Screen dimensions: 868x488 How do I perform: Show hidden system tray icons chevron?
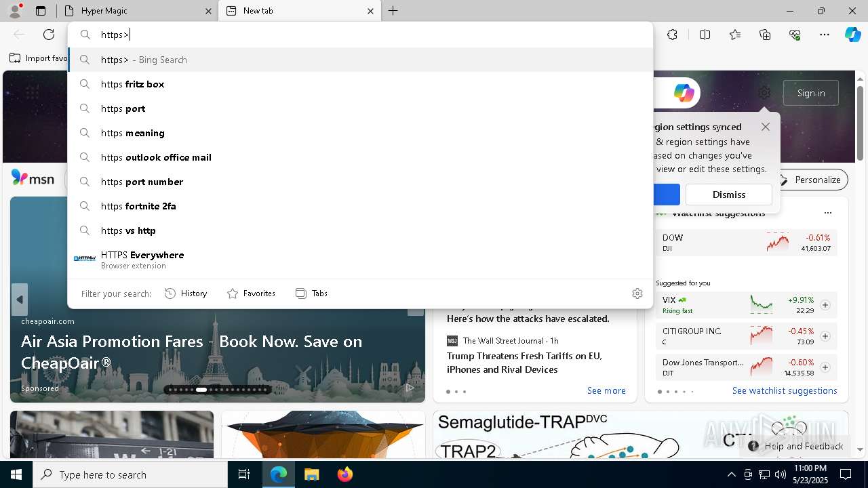731,474
